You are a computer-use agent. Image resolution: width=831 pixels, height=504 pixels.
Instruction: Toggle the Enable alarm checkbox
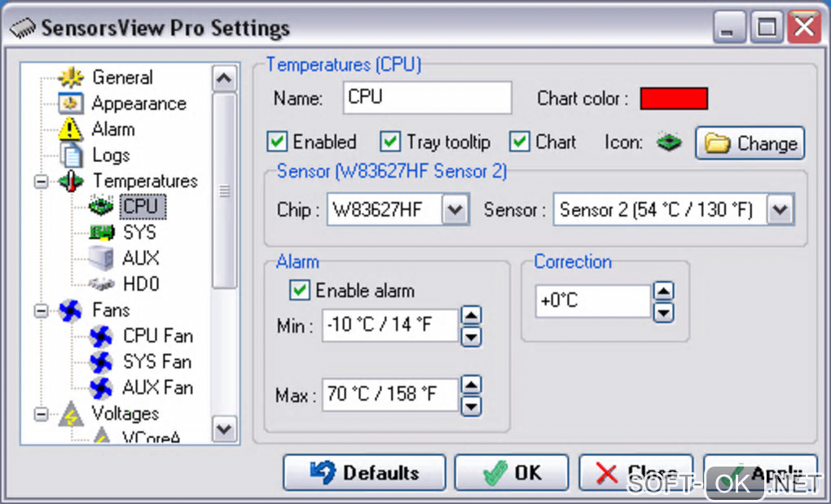pyautogui.click(x=300, y=291)
